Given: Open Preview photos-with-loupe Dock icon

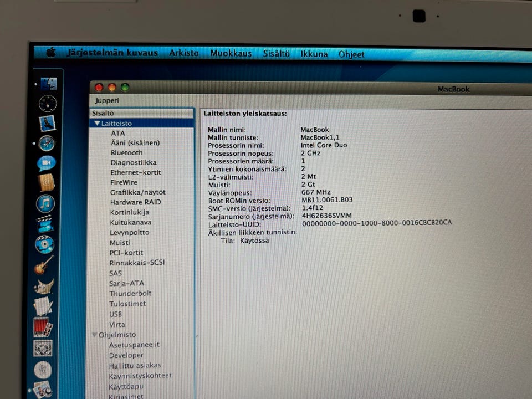Looking at the screenshot, I should (43, 389).
